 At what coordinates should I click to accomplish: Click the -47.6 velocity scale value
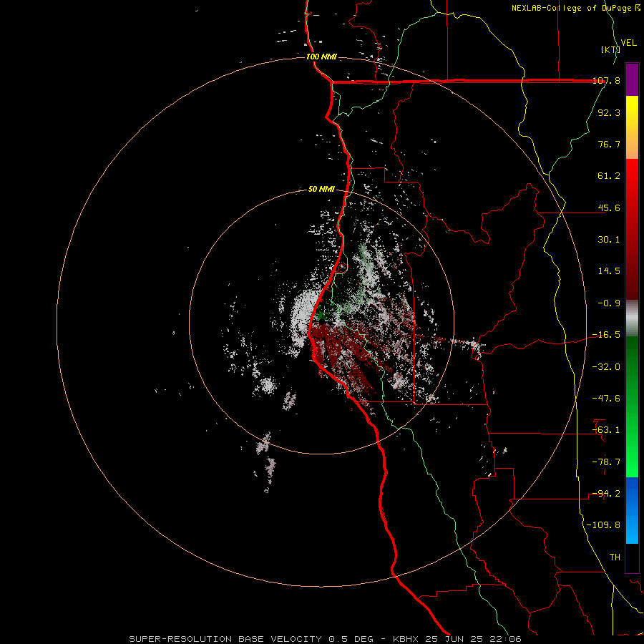(606, 399)
